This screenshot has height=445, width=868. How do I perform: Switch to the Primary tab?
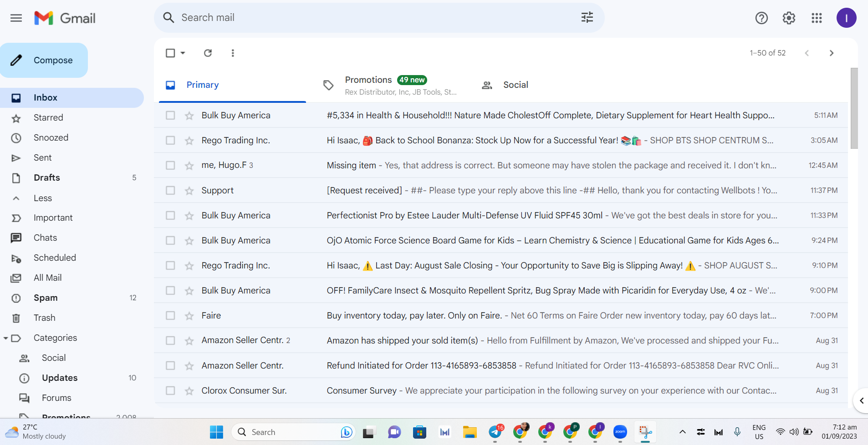[232, 85]
